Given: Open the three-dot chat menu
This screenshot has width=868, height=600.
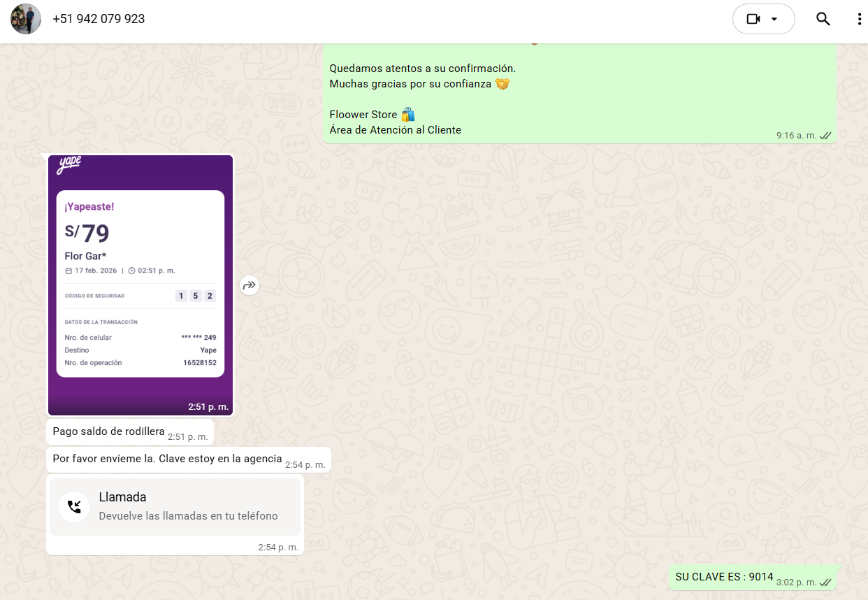Looking at the screenshot, I should [859, 19].
